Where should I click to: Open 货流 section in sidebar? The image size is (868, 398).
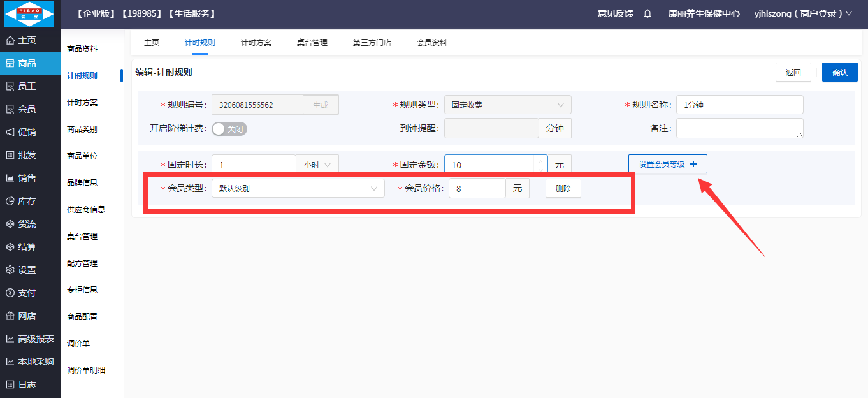(x=30, y=224)
